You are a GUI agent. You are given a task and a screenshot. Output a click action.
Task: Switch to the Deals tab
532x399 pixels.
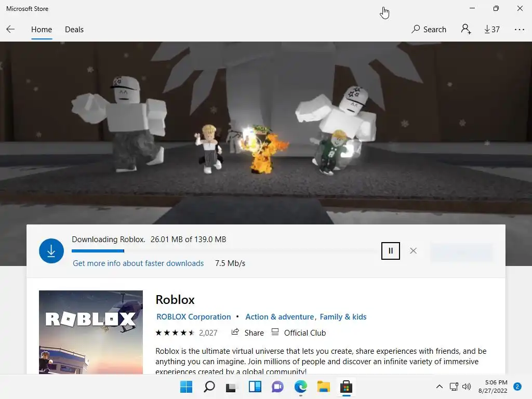74,30
